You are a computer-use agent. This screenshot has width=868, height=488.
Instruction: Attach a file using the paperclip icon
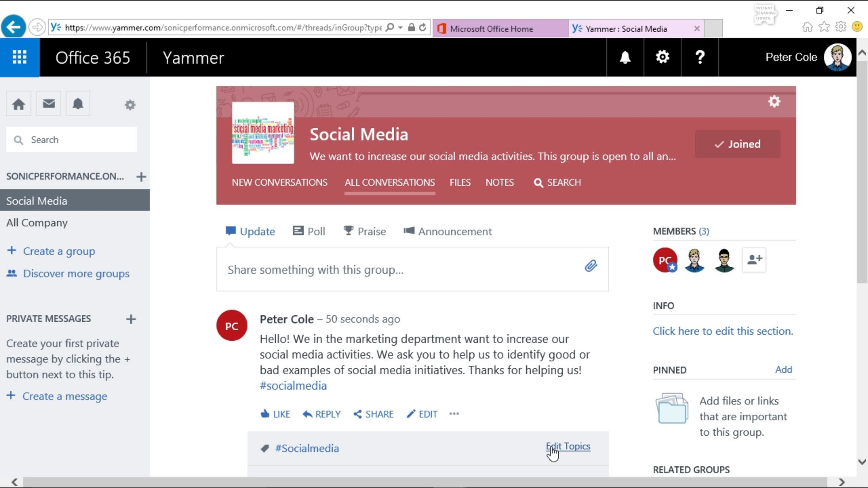pyautogui.click(x=590, y=266)
